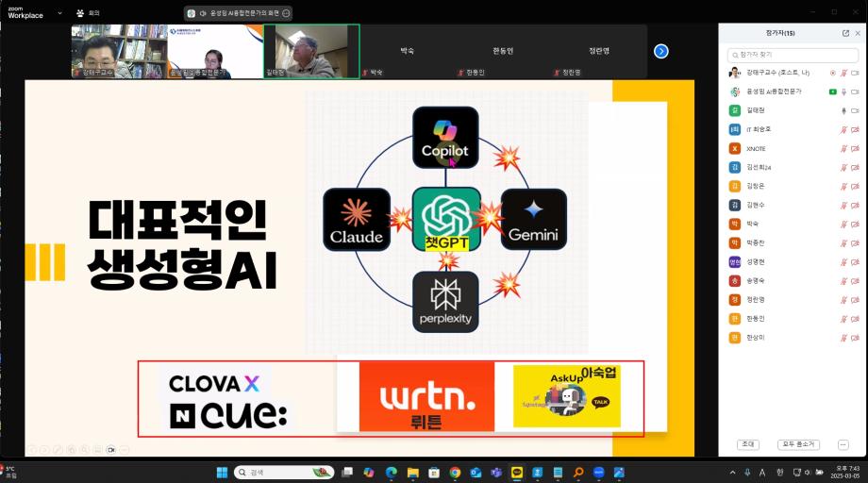Image resolution: width=868 pixels, height=483 pixels.
Task: Open Google Chrome from the taskbar
Action: point(455,473)
